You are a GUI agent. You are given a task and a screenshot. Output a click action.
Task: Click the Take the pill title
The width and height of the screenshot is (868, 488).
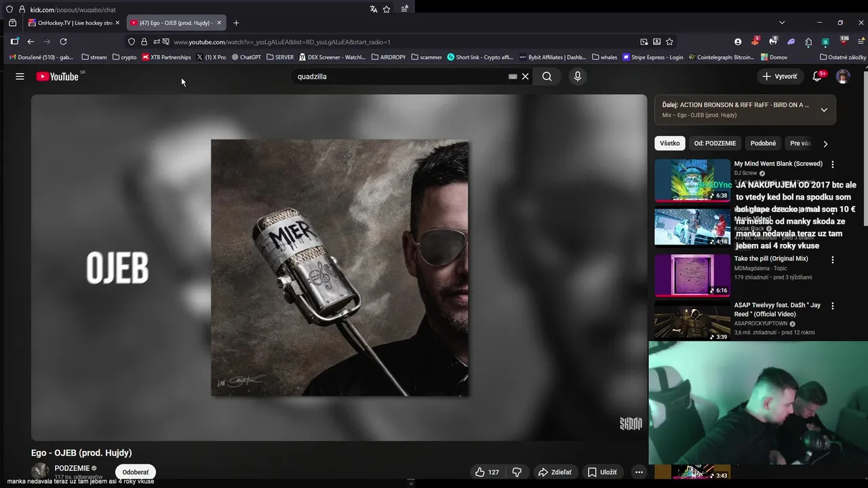click(x=771, y=259)
